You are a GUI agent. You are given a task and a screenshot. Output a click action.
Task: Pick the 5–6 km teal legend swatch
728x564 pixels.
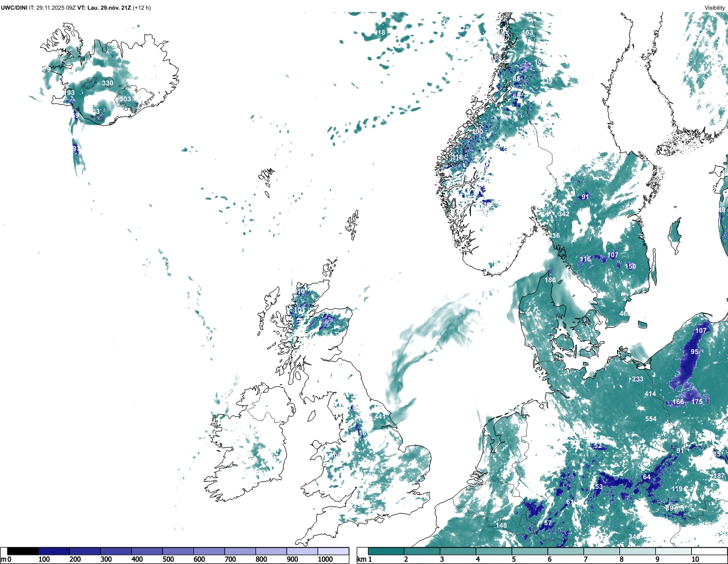pyautogui.click(x=530, y=551)
